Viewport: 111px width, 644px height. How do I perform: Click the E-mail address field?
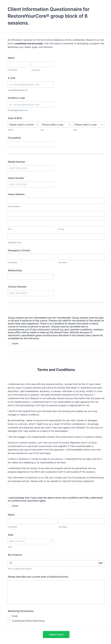click(x=31, y=84)
